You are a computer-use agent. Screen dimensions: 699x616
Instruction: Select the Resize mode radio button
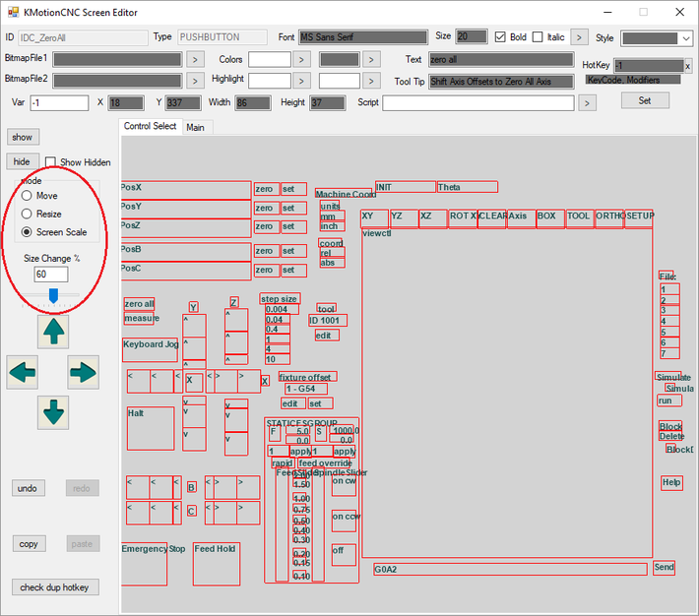pos(28,214)
